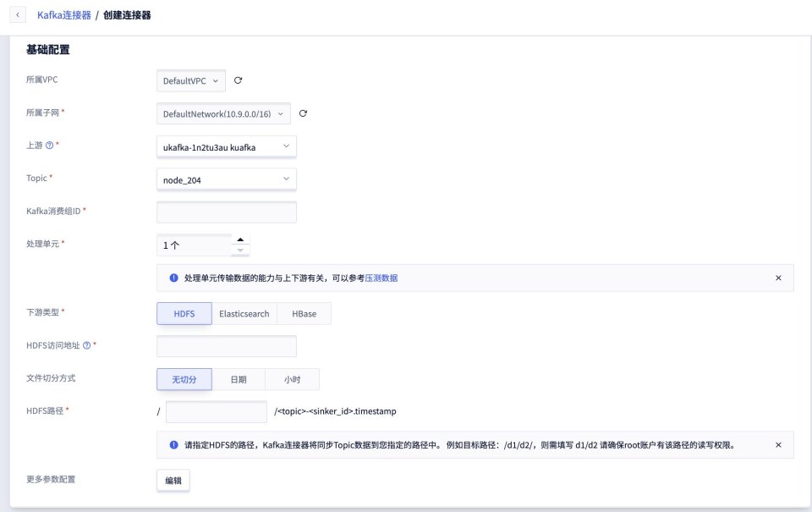Increase 处理单元 with the up arrow

(x=241, y=239)
